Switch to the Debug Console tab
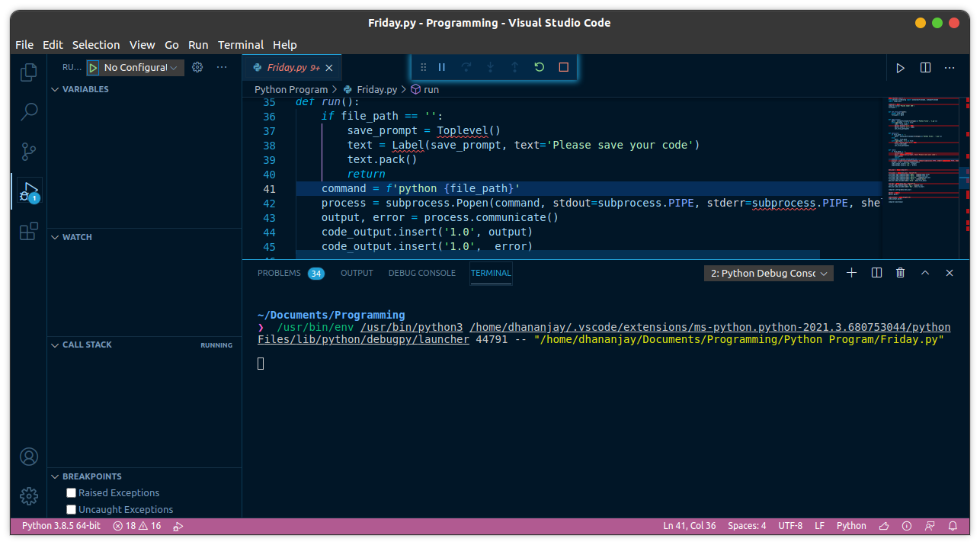980x545 pixels. [421, 273]
